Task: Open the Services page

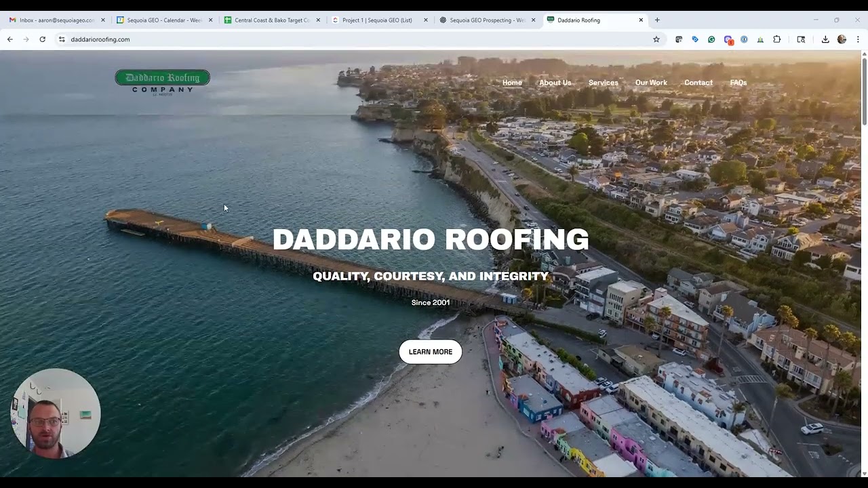Action: point(603,83)
